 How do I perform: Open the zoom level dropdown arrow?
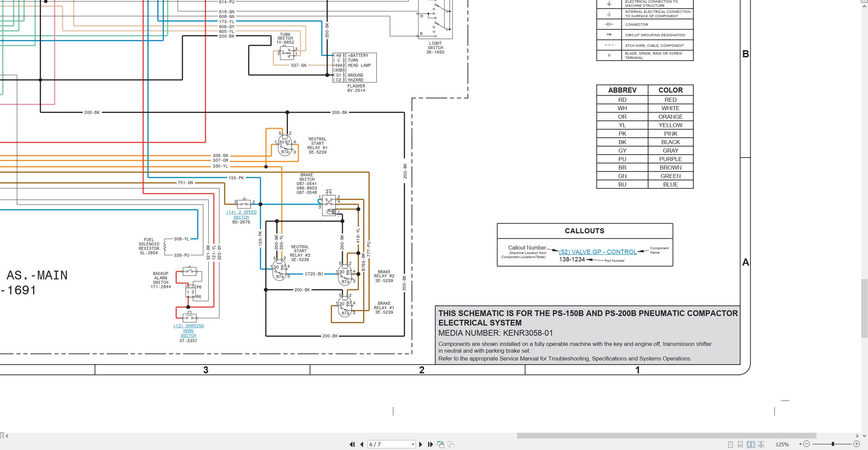[x=800, y=444]
